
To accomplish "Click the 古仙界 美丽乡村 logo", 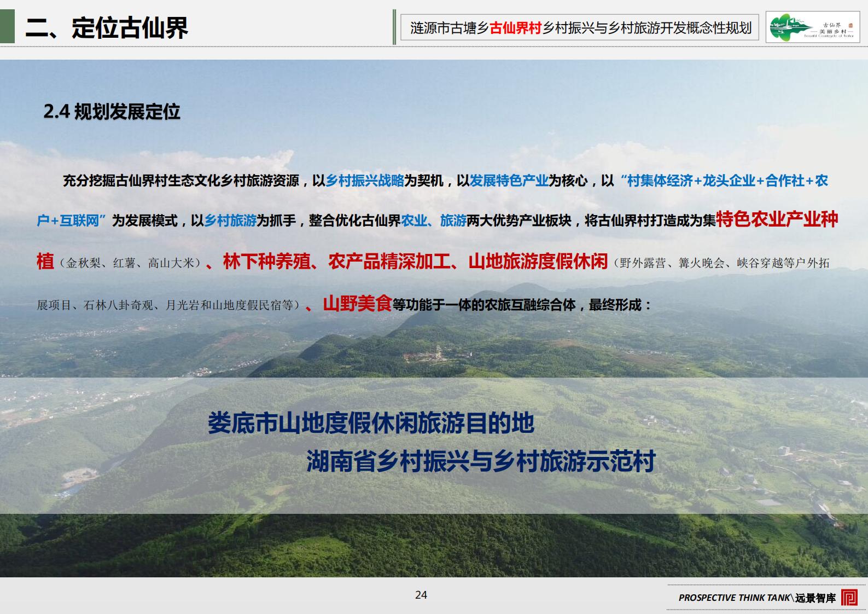I will (812, 27).
